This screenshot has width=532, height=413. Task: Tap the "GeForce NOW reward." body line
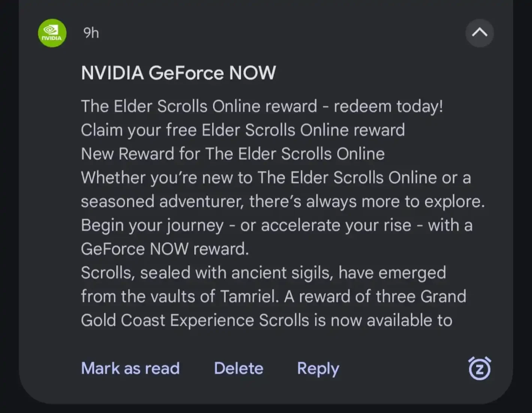pos(165,249)
